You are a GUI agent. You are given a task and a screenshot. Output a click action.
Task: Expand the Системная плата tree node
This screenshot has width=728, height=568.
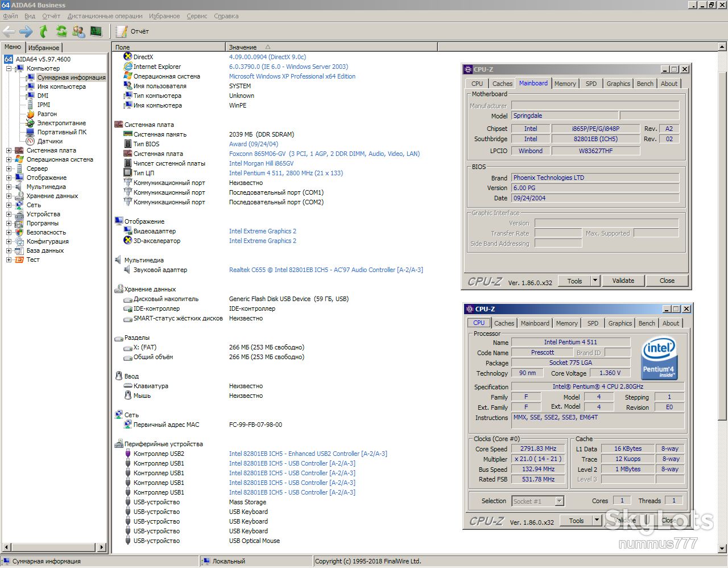[x=9, y=150]
